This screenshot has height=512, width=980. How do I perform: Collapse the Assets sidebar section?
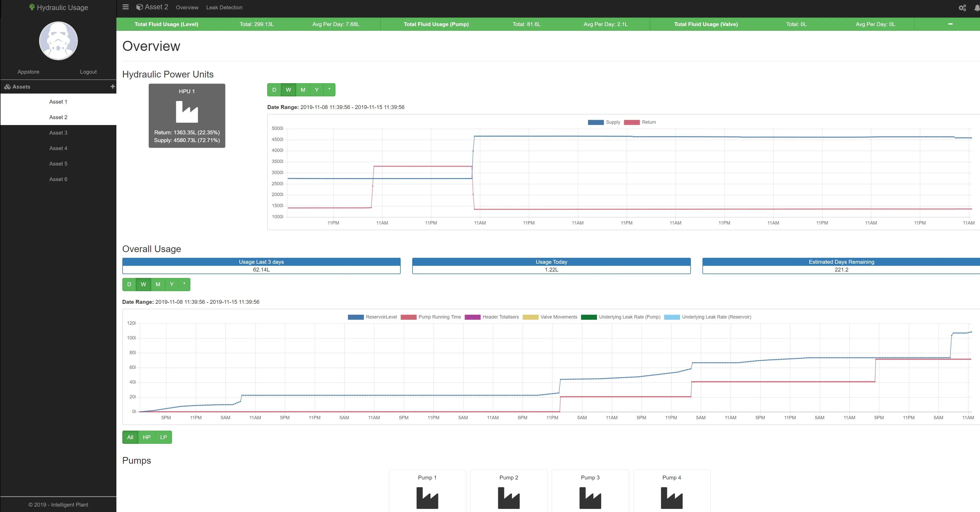21,87
